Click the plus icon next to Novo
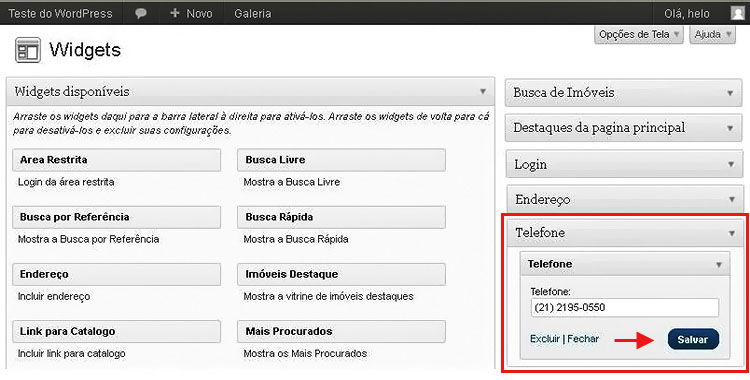 pyautogui.click(x=175, y=13)
